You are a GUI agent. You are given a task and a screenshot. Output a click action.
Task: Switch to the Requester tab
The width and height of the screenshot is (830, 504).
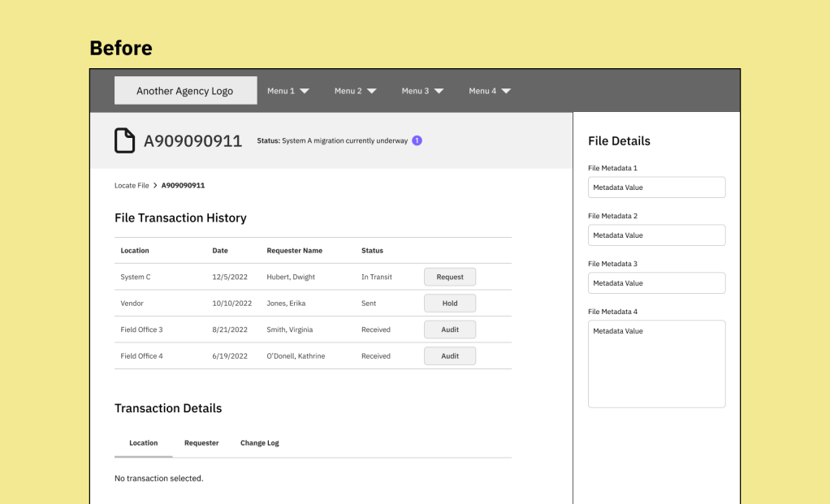coord(201,443)
